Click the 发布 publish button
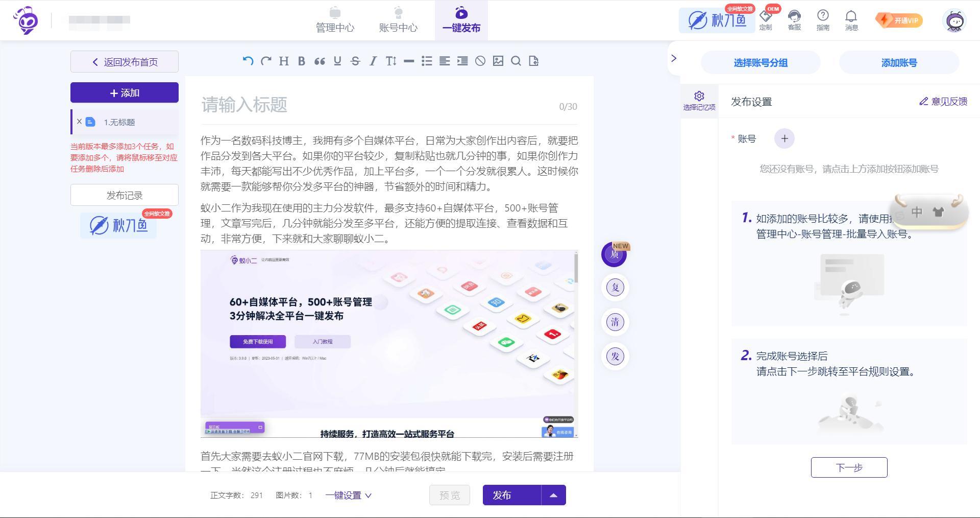The height and width of the screenshot is (518, 980). (x=512, y=495)
